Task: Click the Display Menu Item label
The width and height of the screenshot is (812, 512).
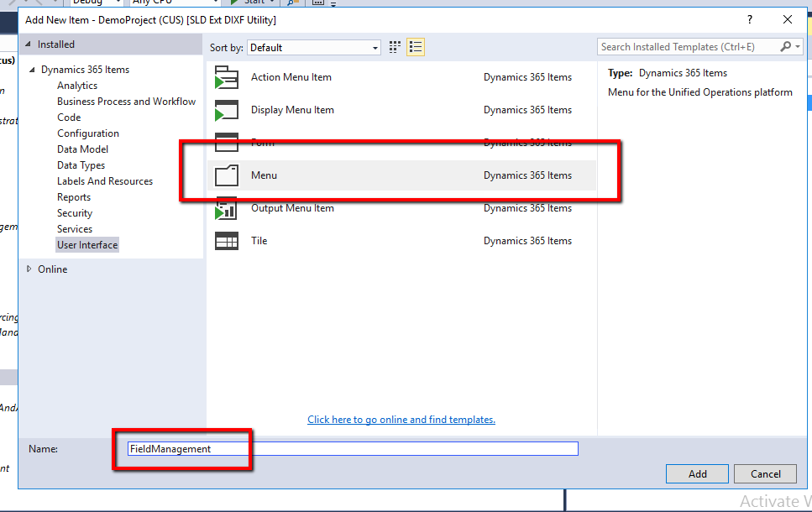Action: click(x=292, y=110)
